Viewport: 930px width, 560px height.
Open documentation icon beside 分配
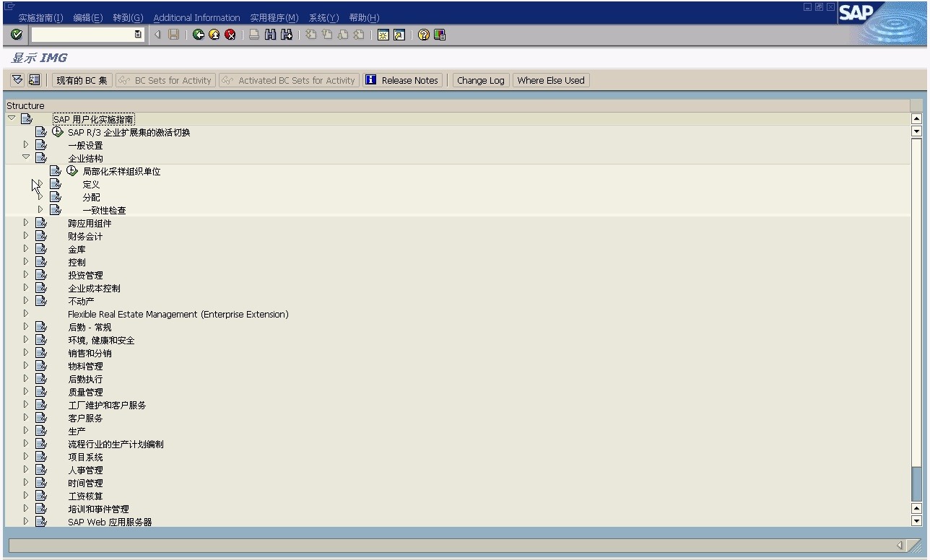coord(56,197)
